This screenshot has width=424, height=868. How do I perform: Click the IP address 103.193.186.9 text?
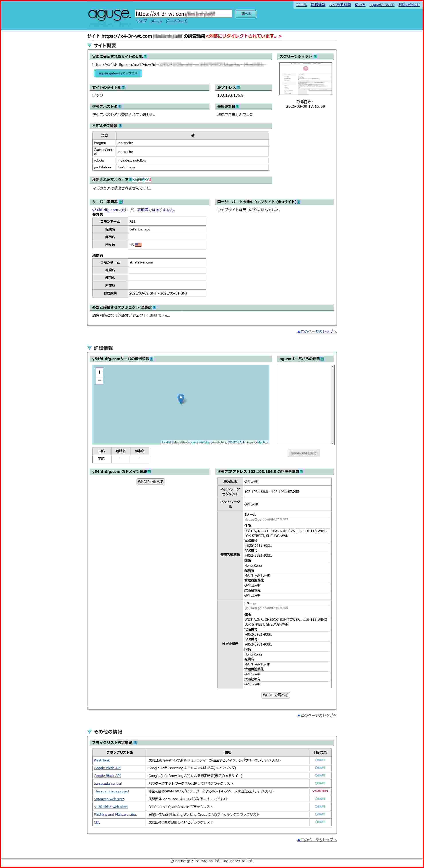coord(230,95)
